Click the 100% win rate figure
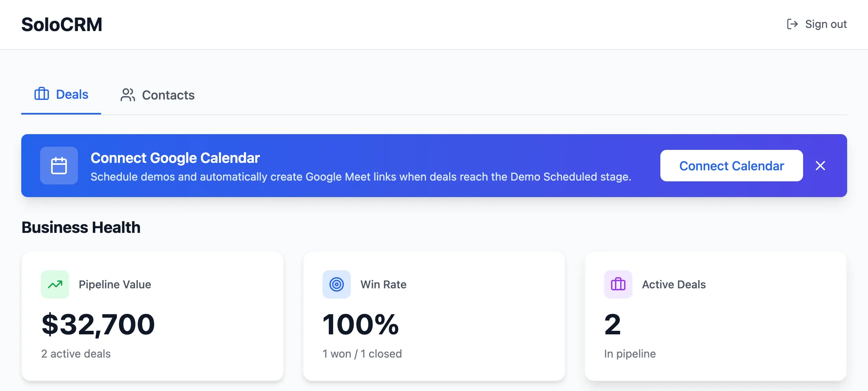Viewport: 868px width, 391px height. (361, 324)
